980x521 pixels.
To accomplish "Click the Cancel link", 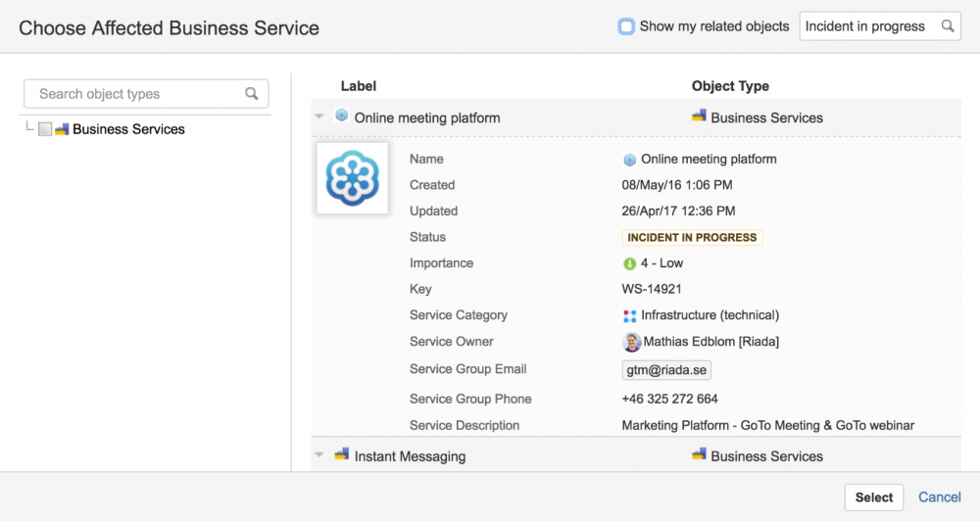I will [x=939, y=497].
